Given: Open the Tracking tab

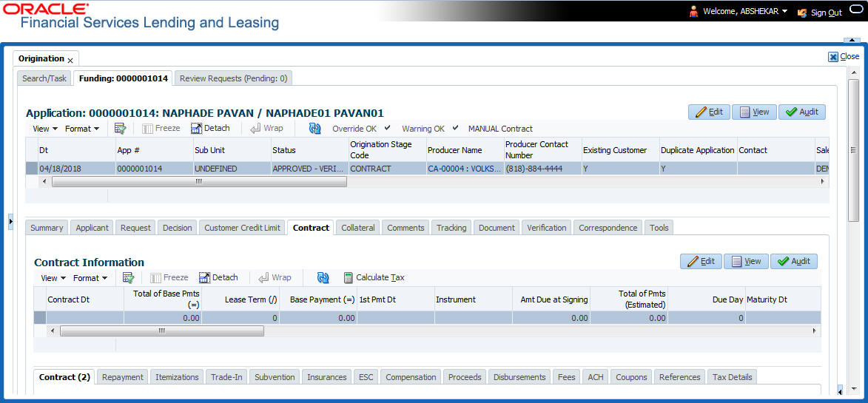Looking at the screenshot, I should point(451,227).
